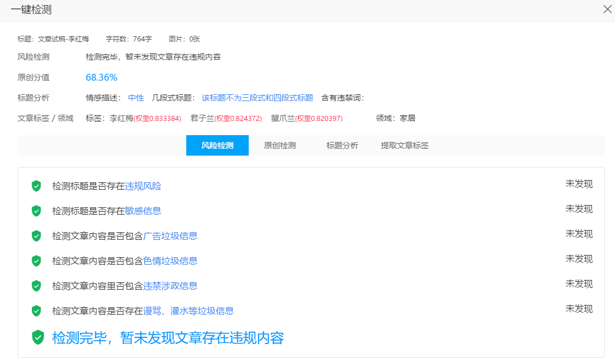Click the 中性 sentiment link
This screenshot has width=615, height=364.
coord(136,97)
